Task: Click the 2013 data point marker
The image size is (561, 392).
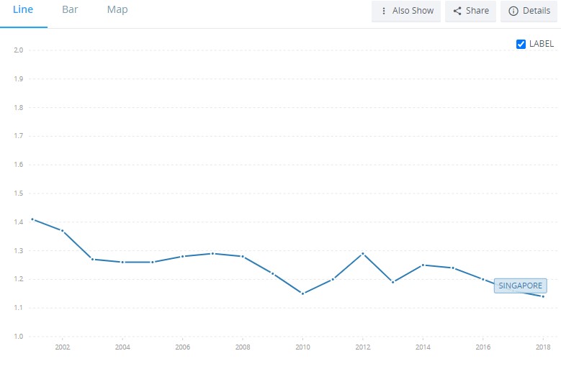Action: click(x=392, y=282)
